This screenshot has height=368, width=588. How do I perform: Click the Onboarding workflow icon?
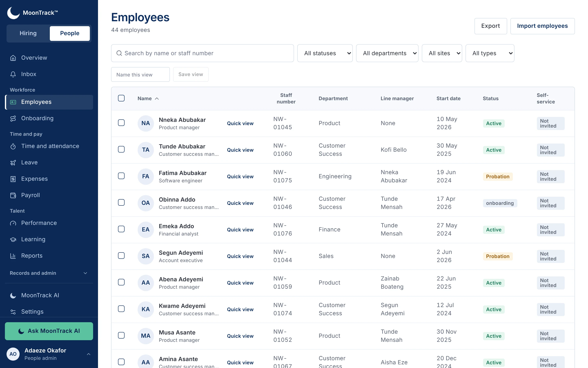coord(13,119)
